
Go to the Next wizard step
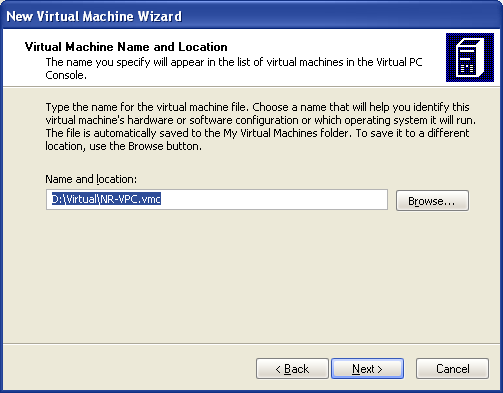(367, 369)
